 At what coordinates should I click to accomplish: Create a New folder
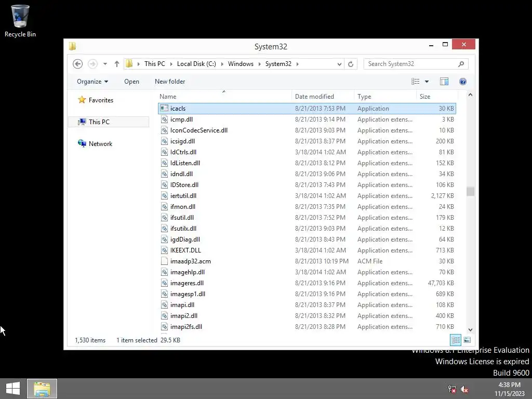point(170,82)
